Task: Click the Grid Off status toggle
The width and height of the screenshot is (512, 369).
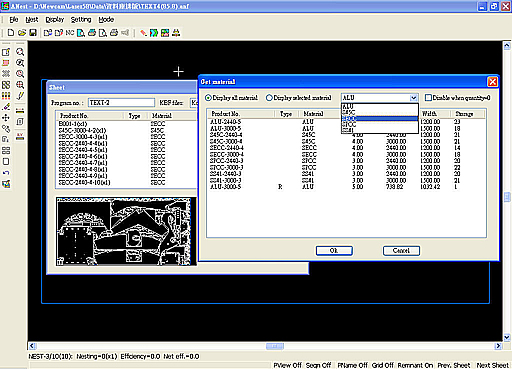Action: coord(382,365)
